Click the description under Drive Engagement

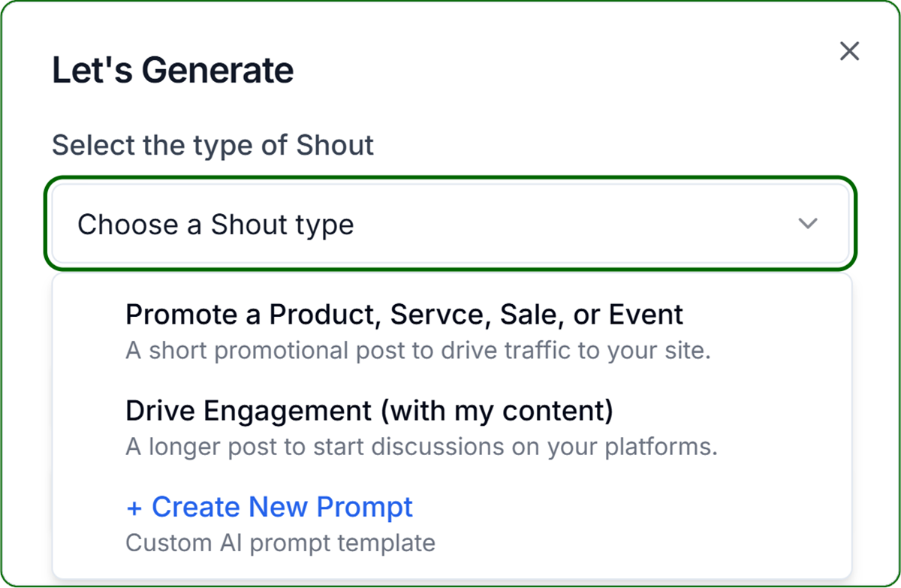click(421, 446)
